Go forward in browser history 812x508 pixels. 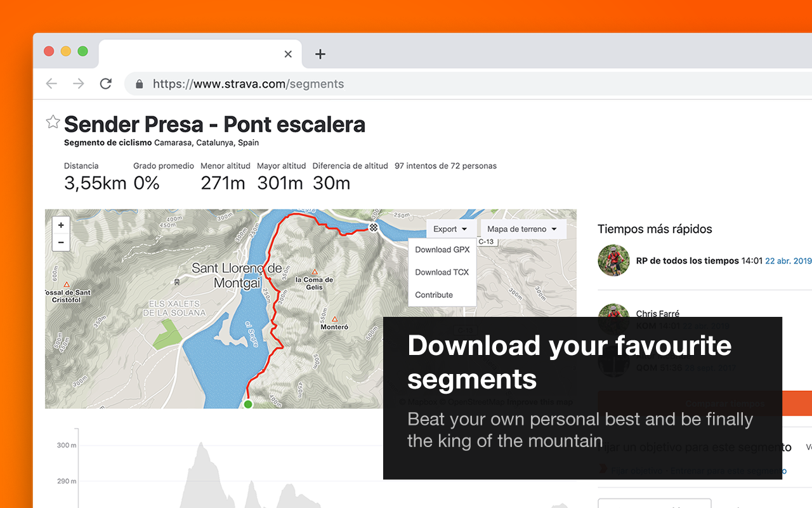click(78, 84)
